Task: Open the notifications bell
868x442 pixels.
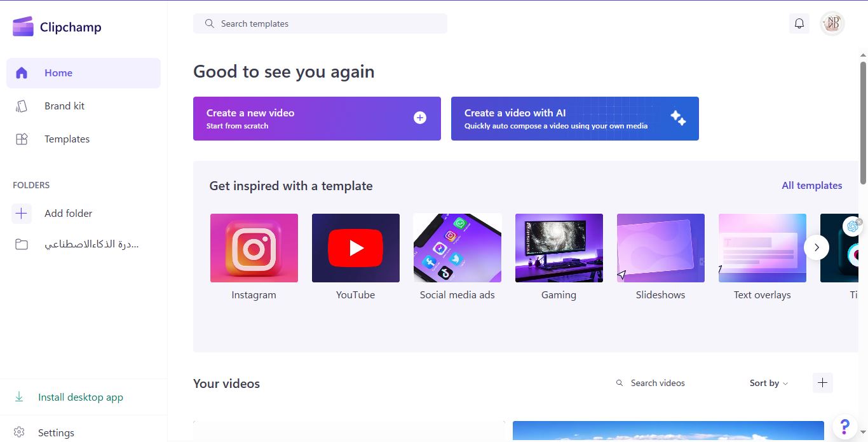Action: tap(799, 24)
